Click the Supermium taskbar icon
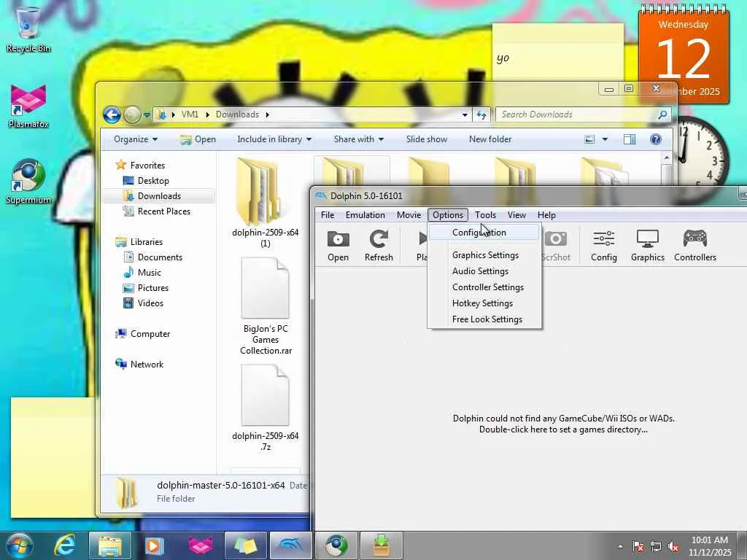Screen dimensions: 747x560 (x=336, y=545)
